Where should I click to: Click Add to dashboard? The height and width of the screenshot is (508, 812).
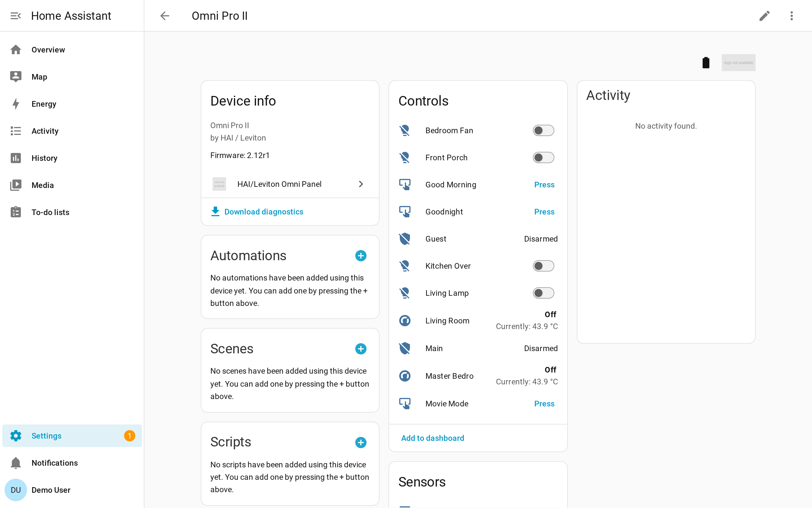coord(433,438)
